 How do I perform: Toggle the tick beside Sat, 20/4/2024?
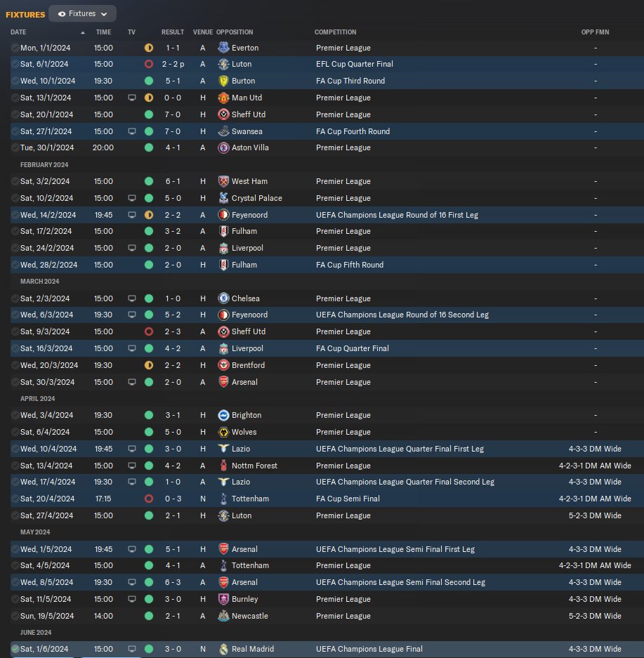click(x=15, y=499)
